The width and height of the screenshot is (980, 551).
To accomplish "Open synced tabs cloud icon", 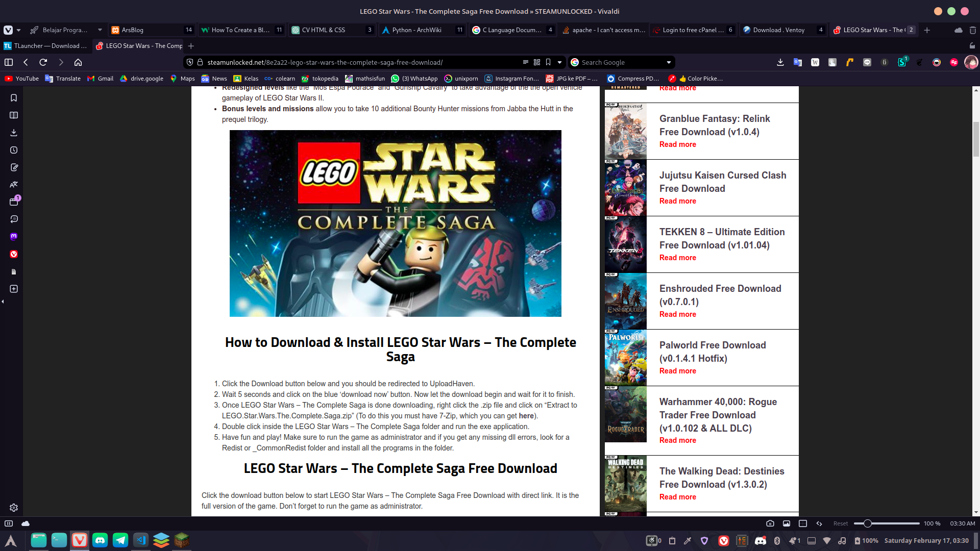I will 959,30.
